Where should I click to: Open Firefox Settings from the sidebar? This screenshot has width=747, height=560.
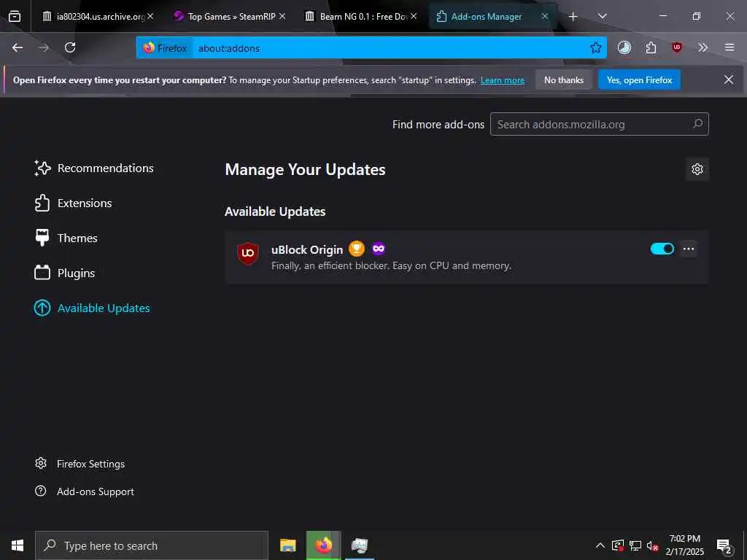(80, 464)
